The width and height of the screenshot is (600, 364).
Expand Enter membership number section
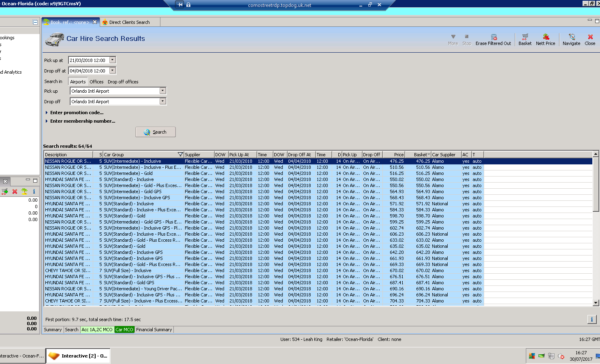click(80, 121)
